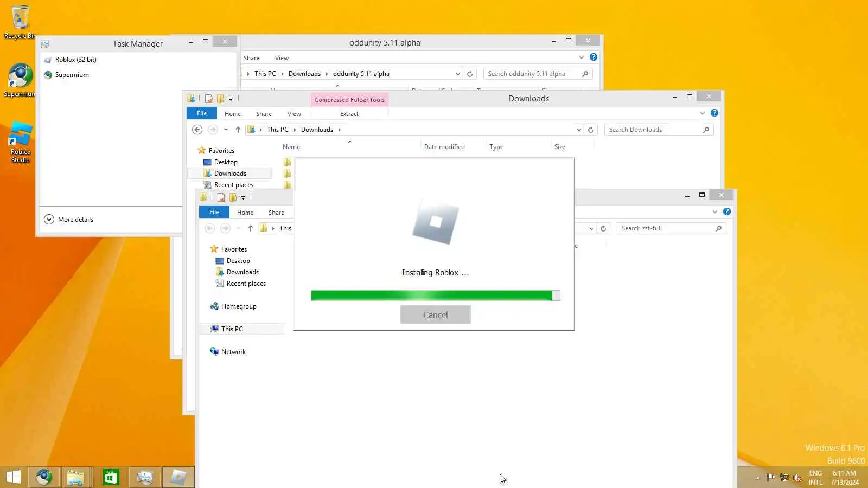Screen dimensions: 868x488
Task: Sort by Date modified column in Downloads
Action: point(444,147)
